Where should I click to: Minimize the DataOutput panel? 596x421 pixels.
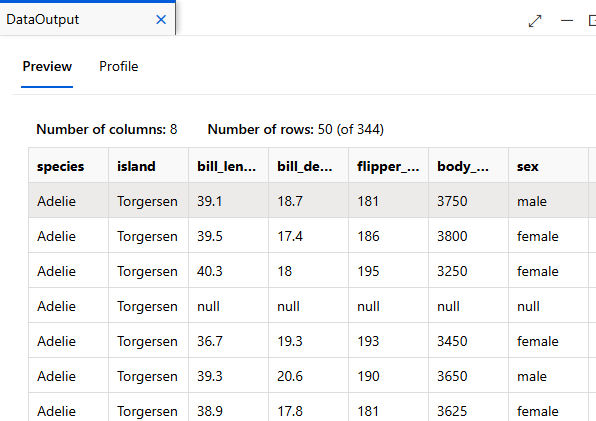pos(567,21)
